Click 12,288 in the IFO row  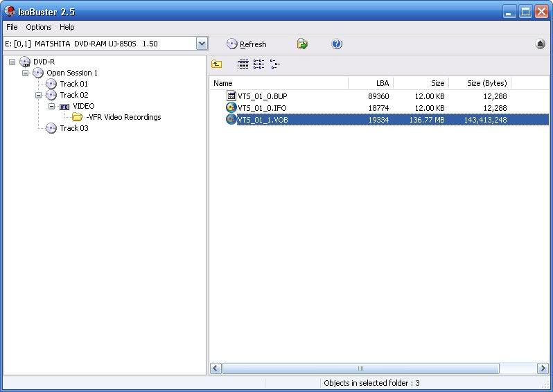pos(495,108)
